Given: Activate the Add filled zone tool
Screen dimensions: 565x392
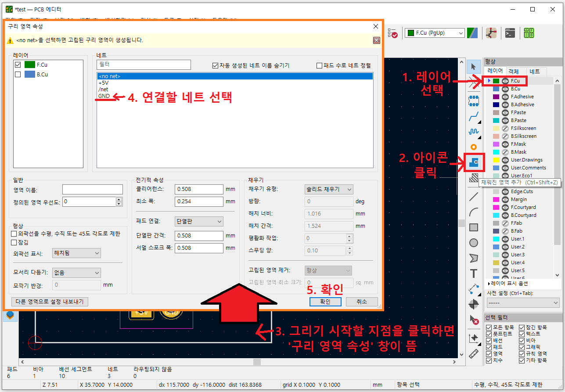Looking at the screenshot, I should (473, 163).
